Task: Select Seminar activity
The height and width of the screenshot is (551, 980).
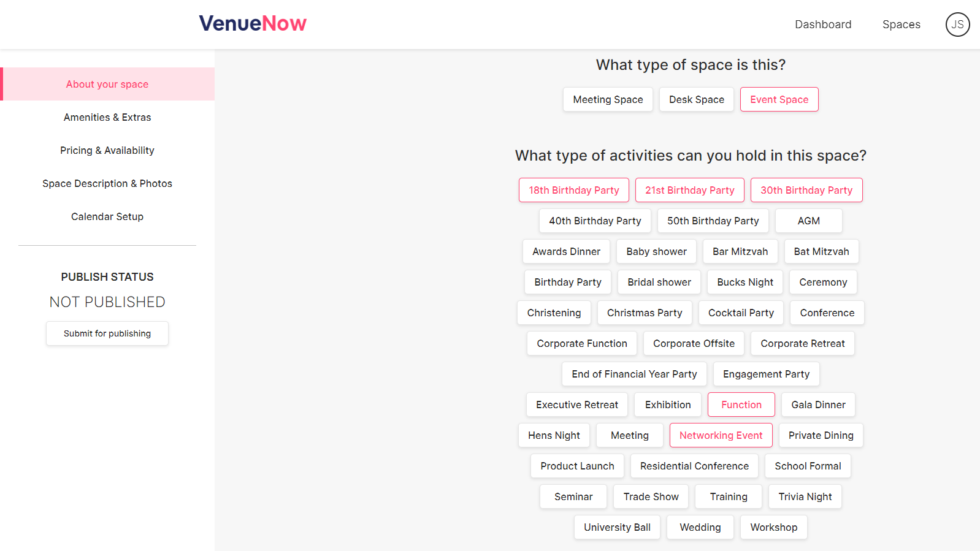Action: coord(573,496)
